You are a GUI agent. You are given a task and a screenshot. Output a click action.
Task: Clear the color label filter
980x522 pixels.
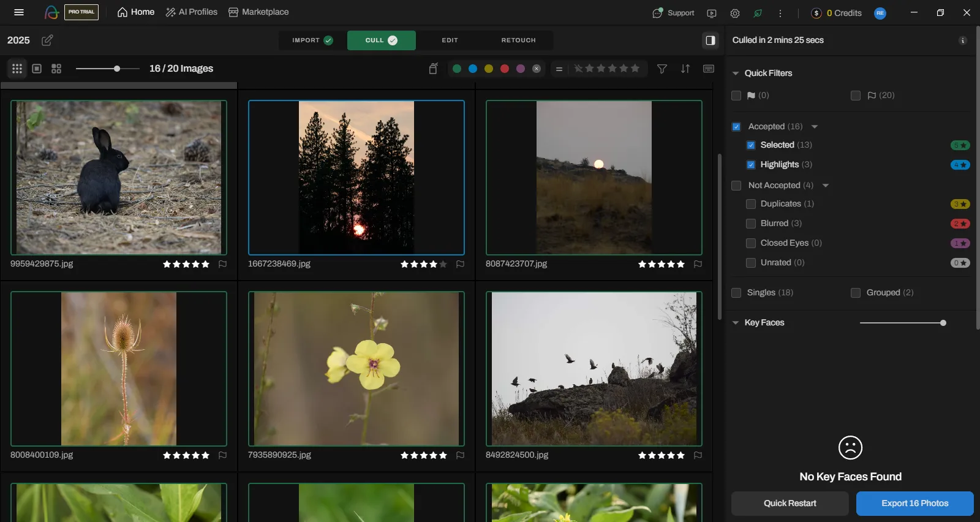tap(537, 69)
